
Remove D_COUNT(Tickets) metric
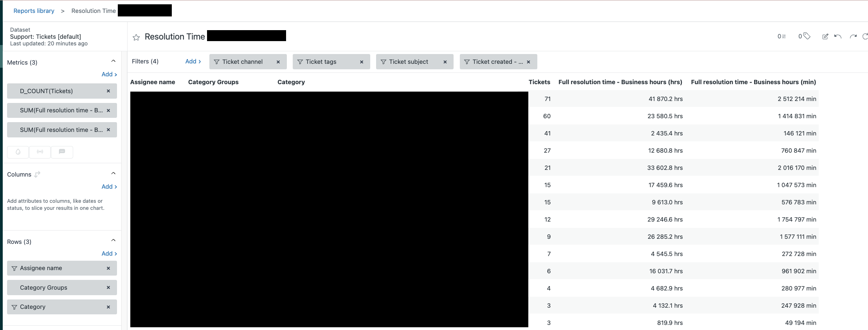[108, 91]
